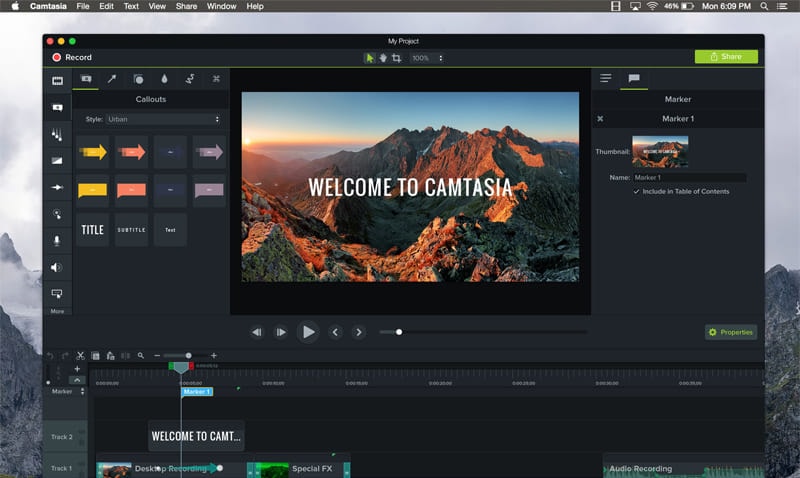Step forward one frame
800x478 pixels.
point(281,332)
